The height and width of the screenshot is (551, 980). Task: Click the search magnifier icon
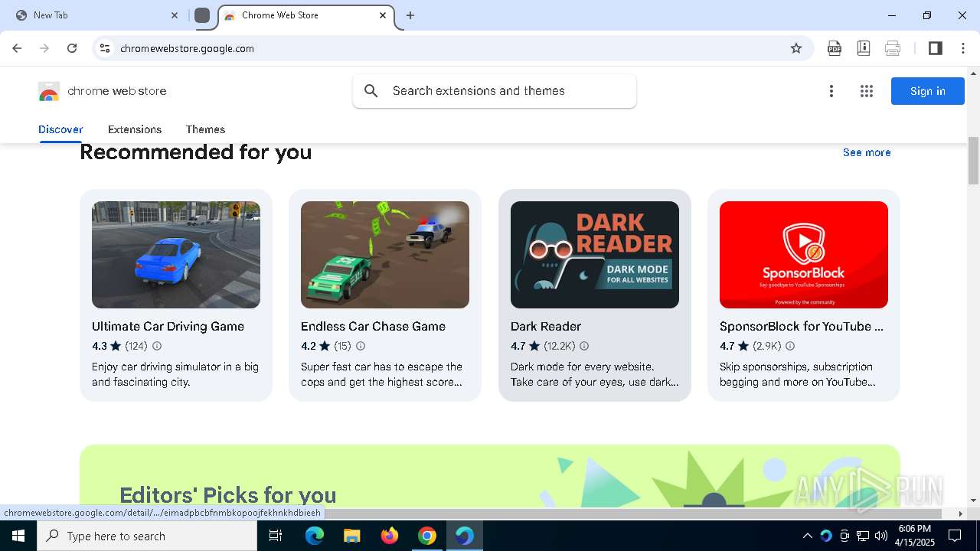[x=371, y=91]
